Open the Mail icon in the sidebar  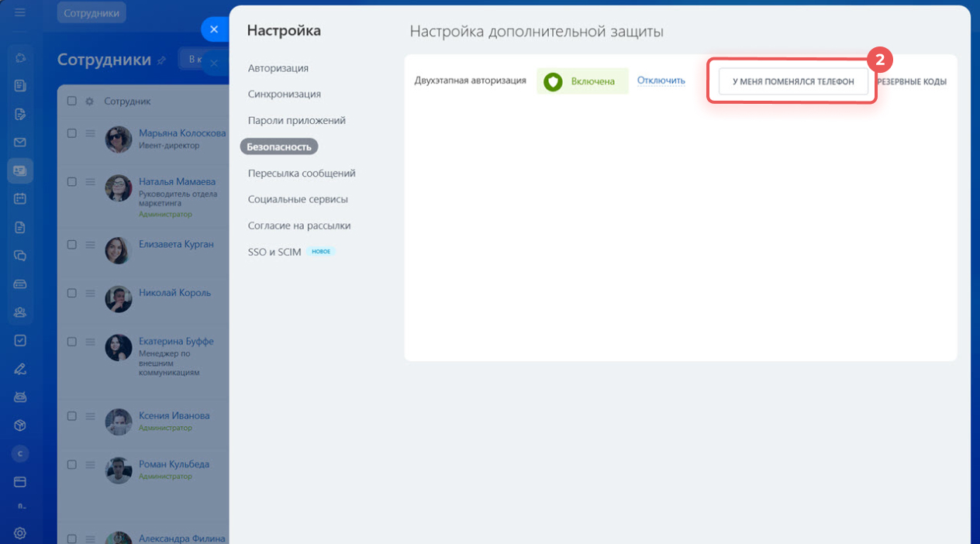click(x=20, y=142)
